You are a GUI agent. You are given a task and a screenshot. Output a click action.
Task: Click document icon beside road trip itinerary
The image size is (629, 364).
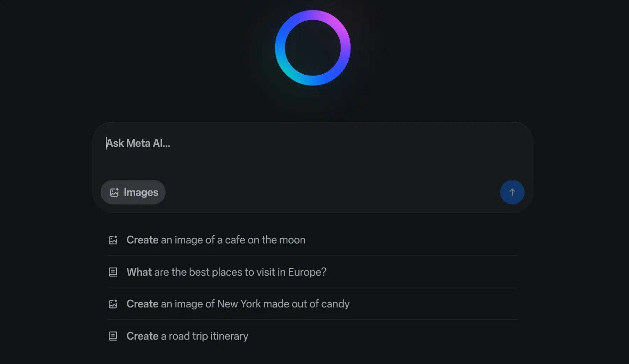tap(113, 336)
